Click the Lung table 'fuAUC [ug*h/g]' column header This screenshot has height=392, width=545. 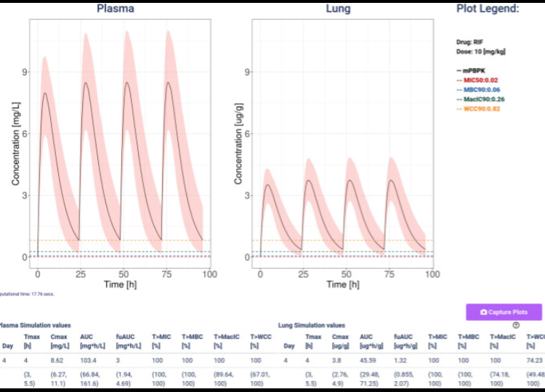pos(406,341)
